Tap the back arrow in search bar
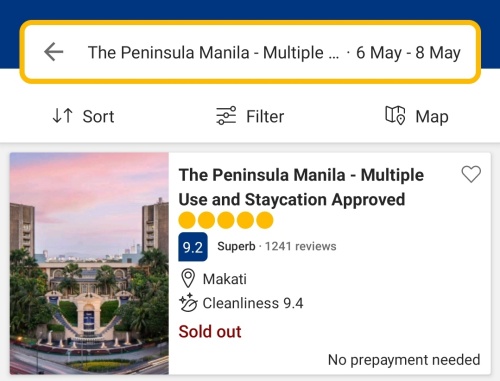Viewport: 500px width, 381px height. (x=54, y=52)
